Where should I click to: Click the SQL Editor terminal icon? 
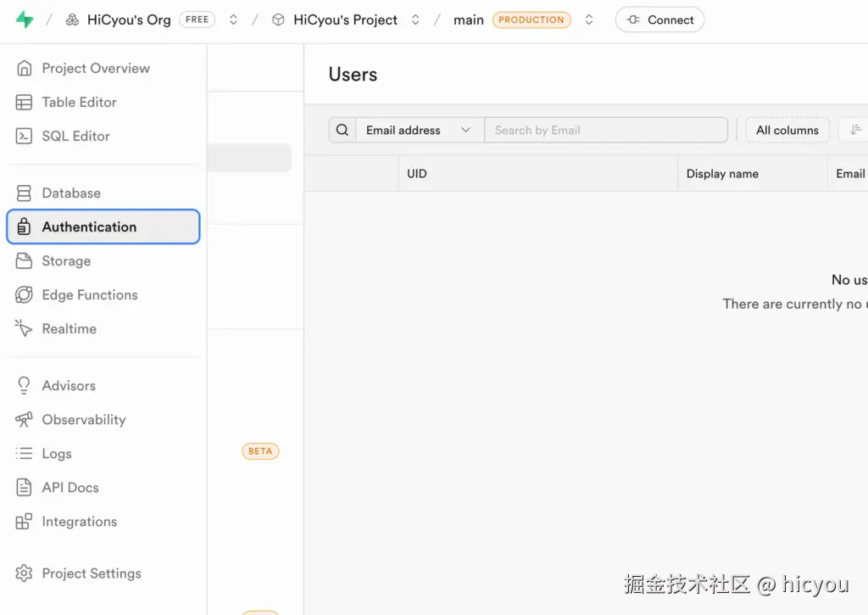tap(25, 137)
